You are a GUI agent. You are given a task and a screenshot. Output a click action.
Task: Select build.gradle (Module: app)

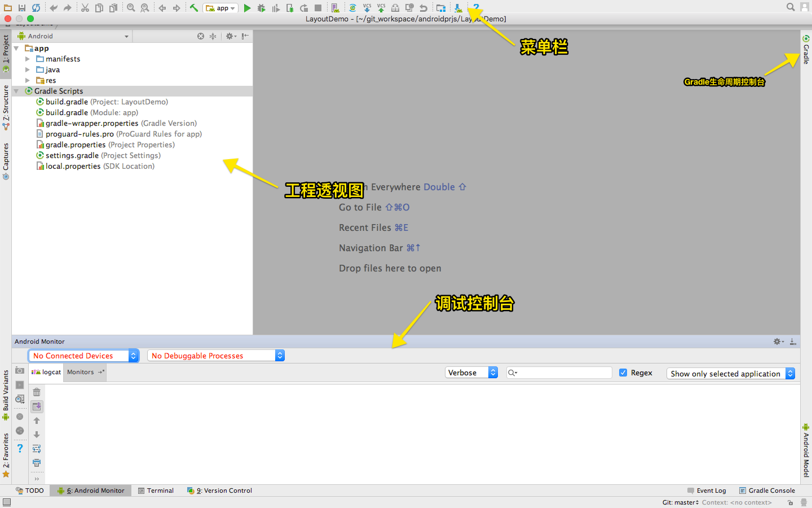[87, 113]
